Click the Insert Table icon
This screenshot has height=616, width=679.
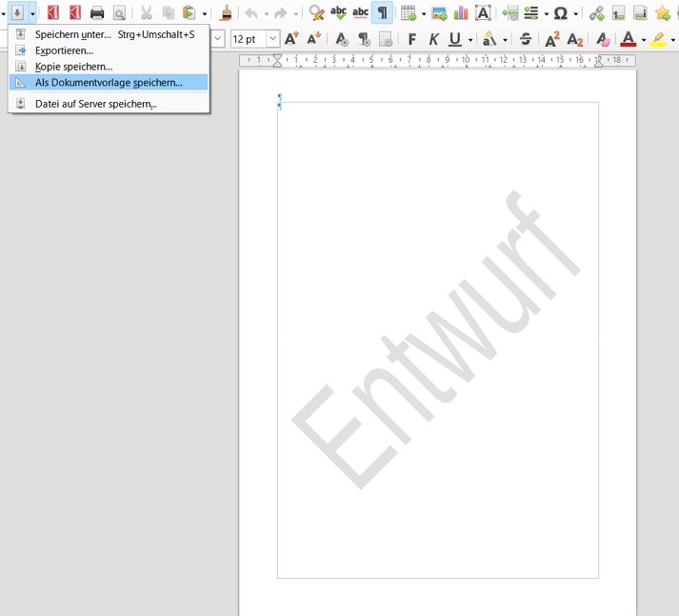point(408,13)
